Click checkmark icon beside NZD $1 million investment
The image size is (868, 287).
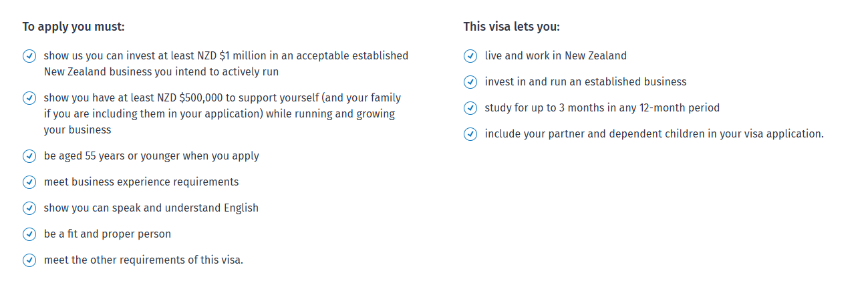click(29, 56)
